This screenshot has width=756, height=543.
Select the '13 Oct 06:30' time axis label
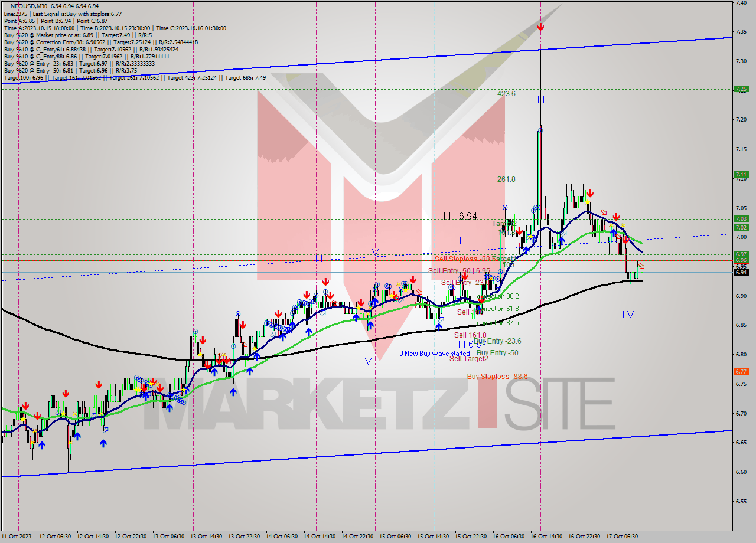[170, 537]
